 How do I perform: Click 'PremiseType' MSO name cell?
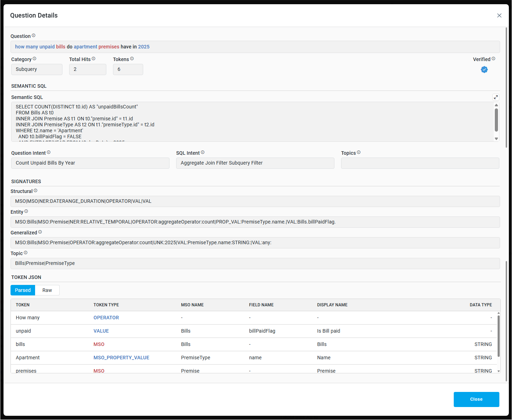pyautogui.click(x=195, y=358)
